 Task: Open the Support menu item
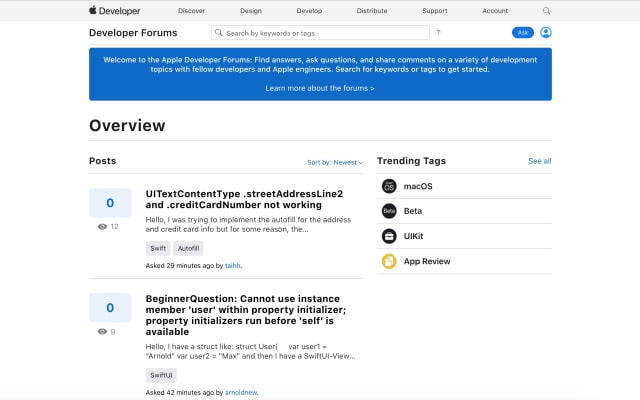click(434, 10)
